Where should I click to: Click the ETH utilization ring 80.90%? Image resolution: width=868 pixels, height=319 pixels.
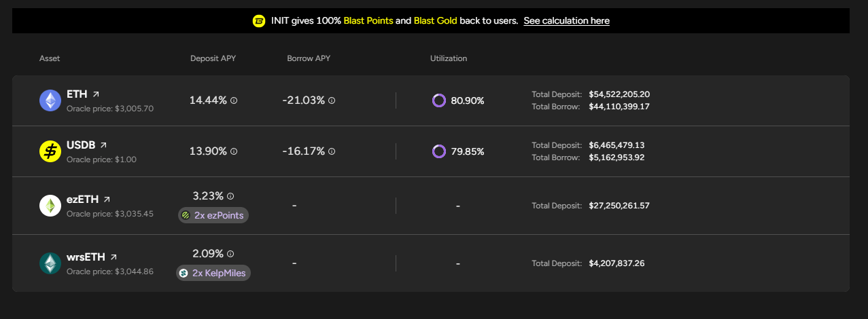(438, 100)
